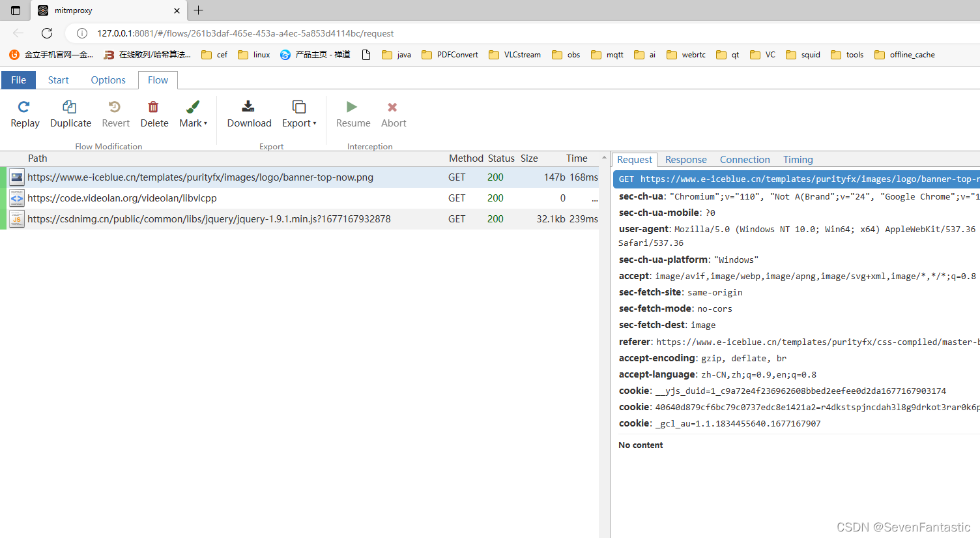Open the Request detail tab
This screenshot has width=980, height=538.
click(635, 160)
